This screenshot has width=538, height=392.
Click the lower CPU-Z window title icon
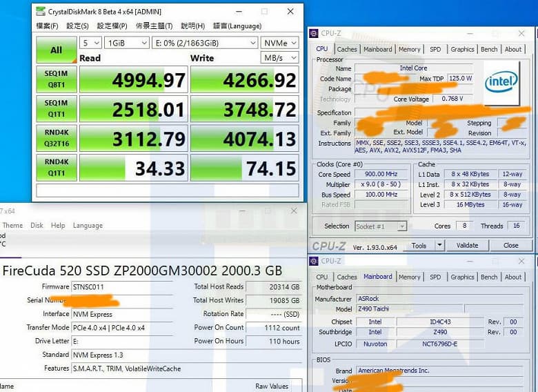pos(314,262)
